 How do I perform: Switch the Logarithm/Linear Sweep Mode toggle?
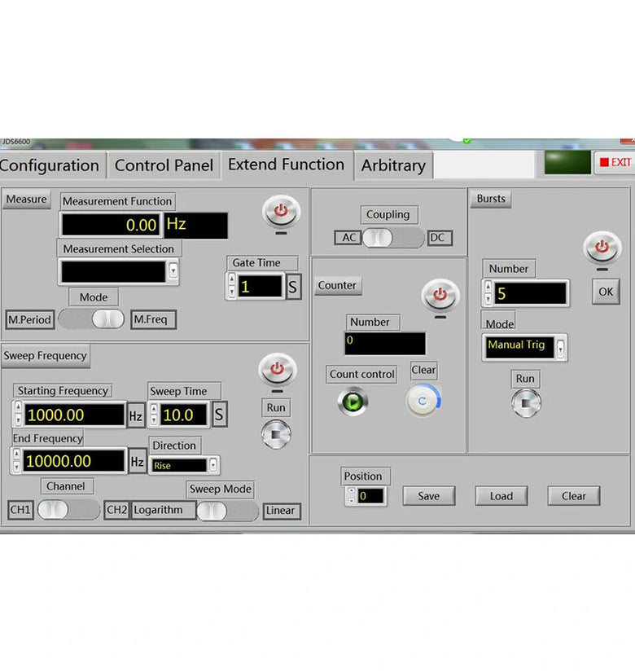[228, 511]
